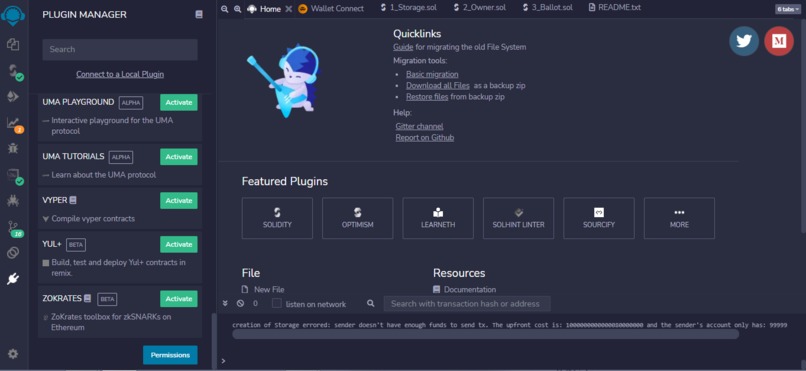The height and width of the screenshot is (371, 806).
Task: Activate the Vyper plugin
Action: click(178, 200)
